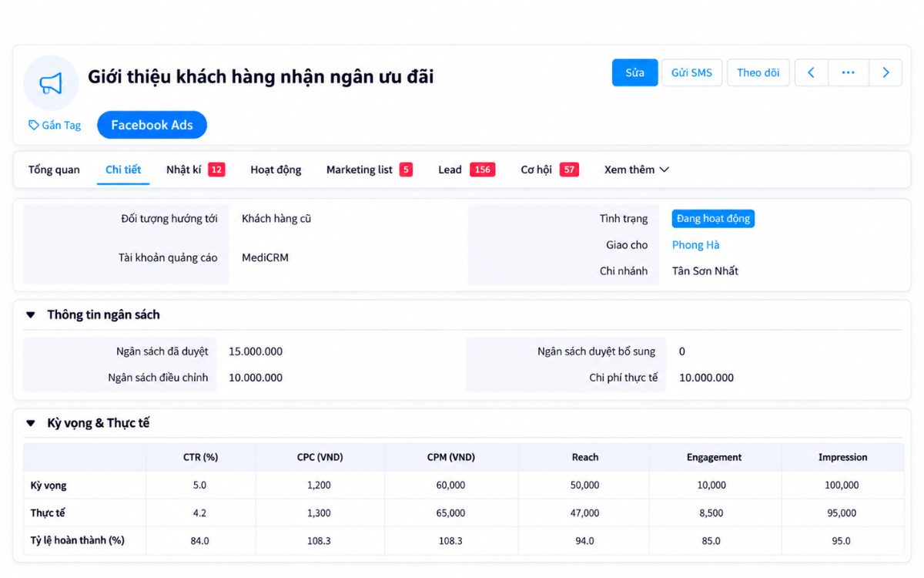
Task: Open the three-dots more actions menu
Action: pyautogui.click(x=849, y=72)
